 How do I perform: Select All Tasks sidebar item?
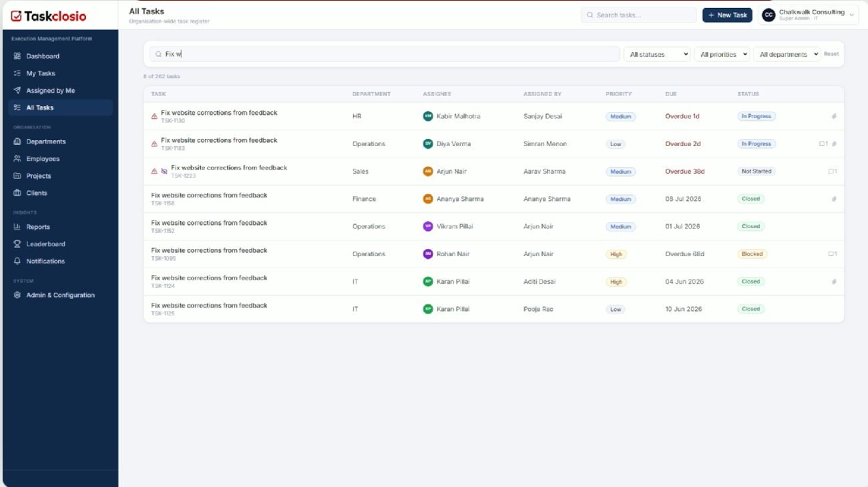60,107
